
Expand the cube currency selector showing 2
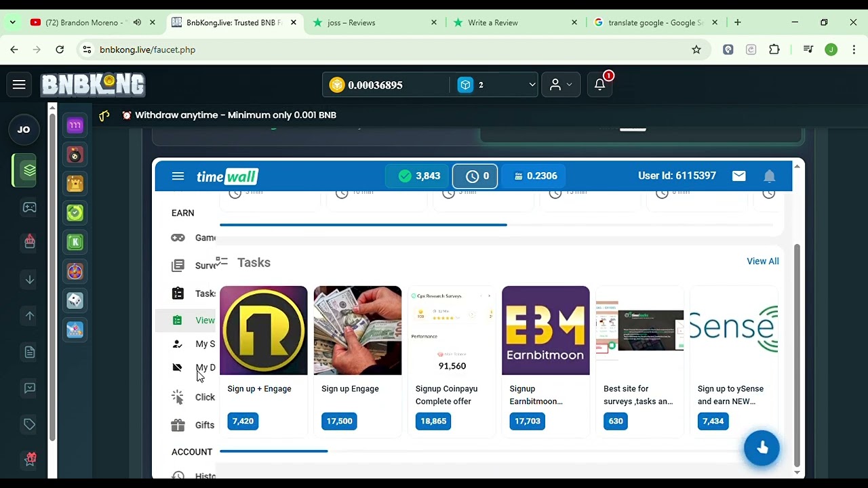(497, 85)
